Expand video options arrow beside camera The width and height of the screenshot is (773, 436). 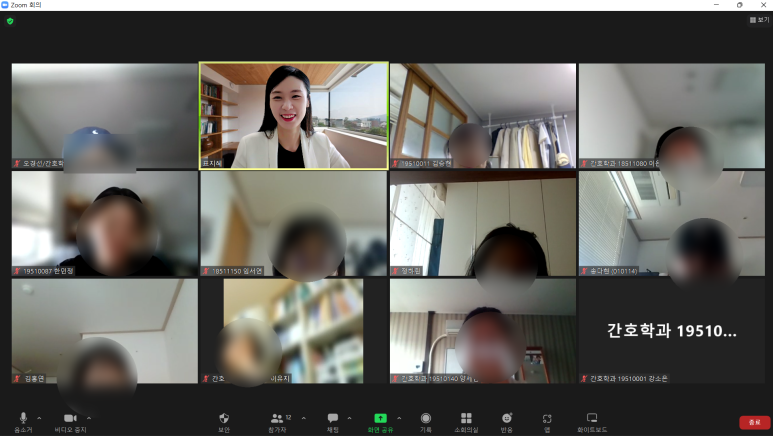point(89,417)
